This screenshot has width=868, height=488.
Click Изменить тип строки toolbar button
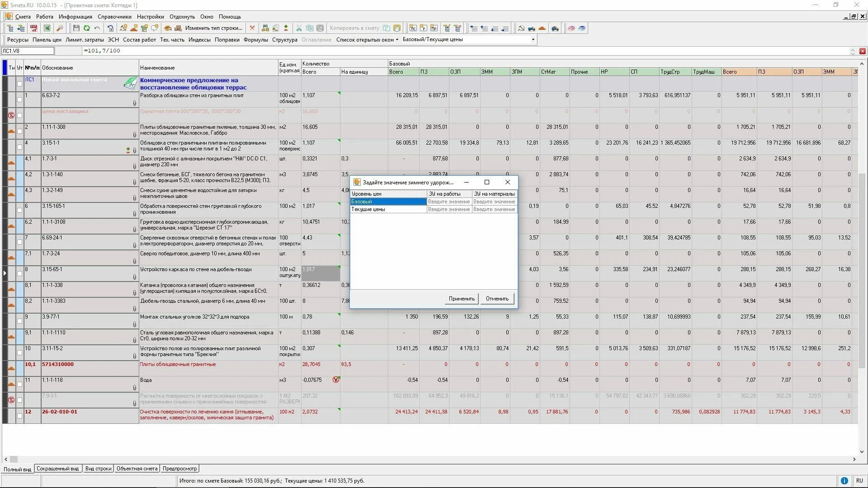[x=213, y=28]
